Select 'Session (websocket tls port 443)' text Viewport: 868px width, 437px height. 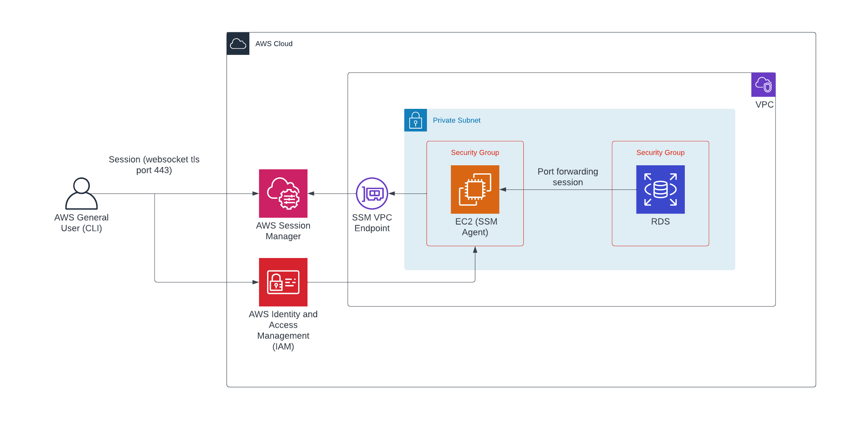[x=154, y=165]
